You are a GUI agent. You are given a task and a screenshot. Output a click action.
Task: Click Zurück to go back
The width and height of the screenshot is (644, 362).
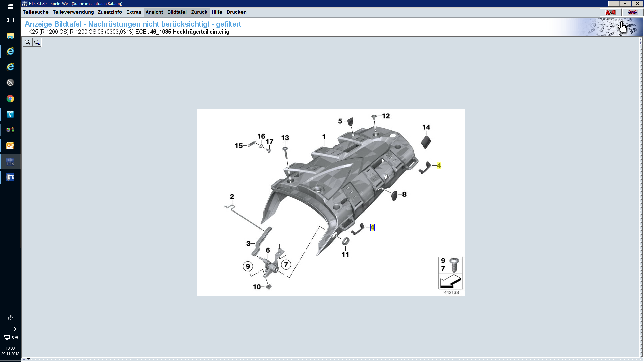(x=199, y=12)
